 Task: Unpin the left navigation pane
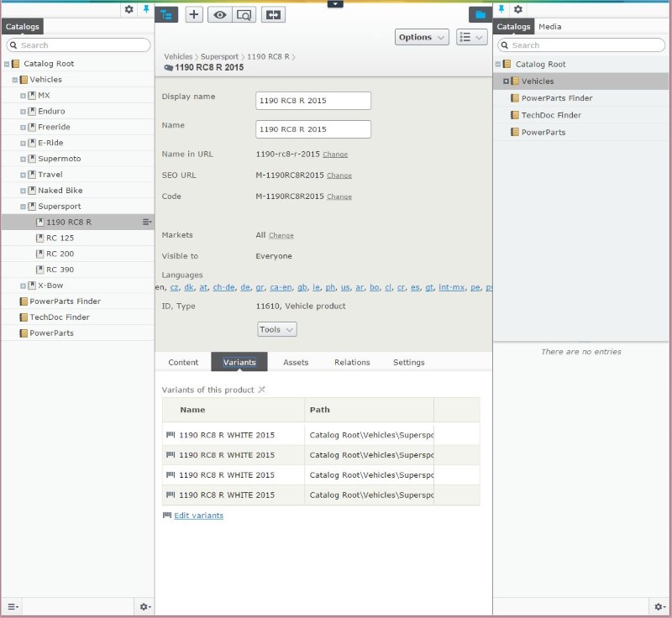146,9
